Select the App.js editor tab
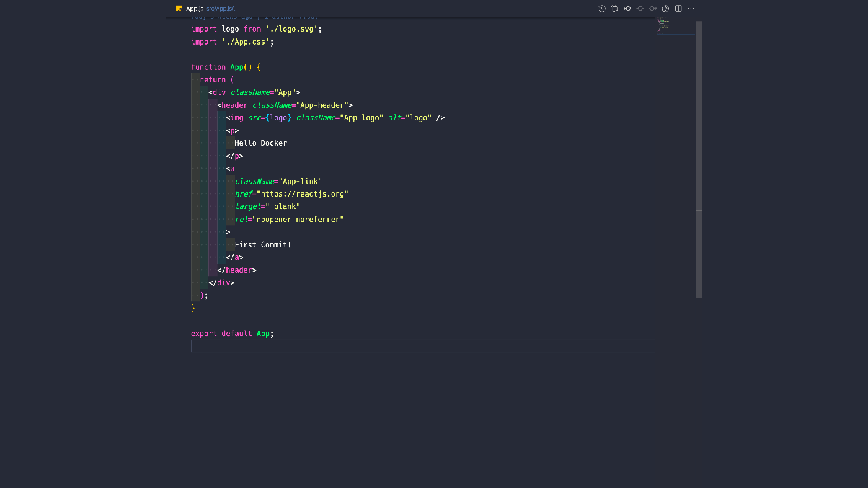The image size is (868, 488). 193,9
